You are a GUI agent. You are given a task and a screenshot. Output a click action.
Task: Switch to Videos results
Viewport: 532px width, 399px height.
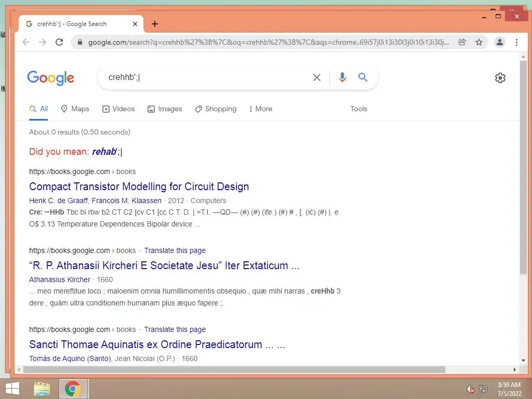click(x=119, y=109)
